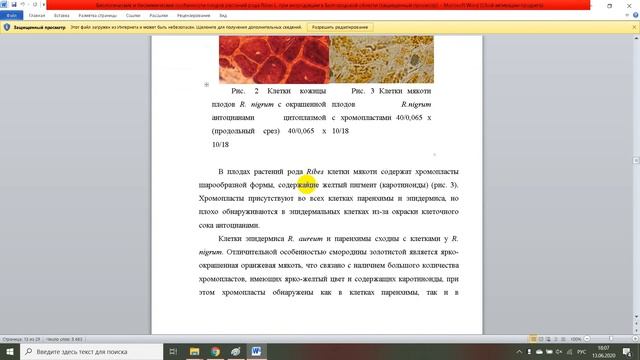Click the italic word 'aureum' in the paragraph
The width and height of the screenshot is (640, 360).
pyautogui.click(x=311, y=239)
